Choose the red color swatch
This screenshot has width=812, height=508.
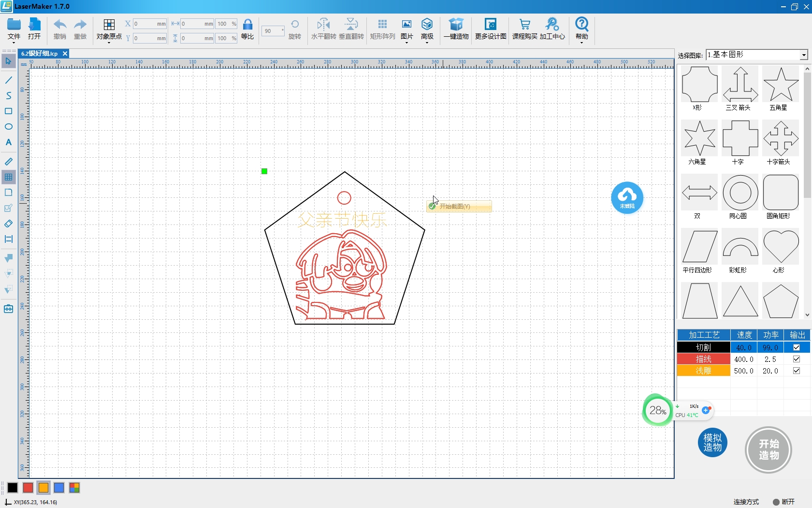(28, 488)
